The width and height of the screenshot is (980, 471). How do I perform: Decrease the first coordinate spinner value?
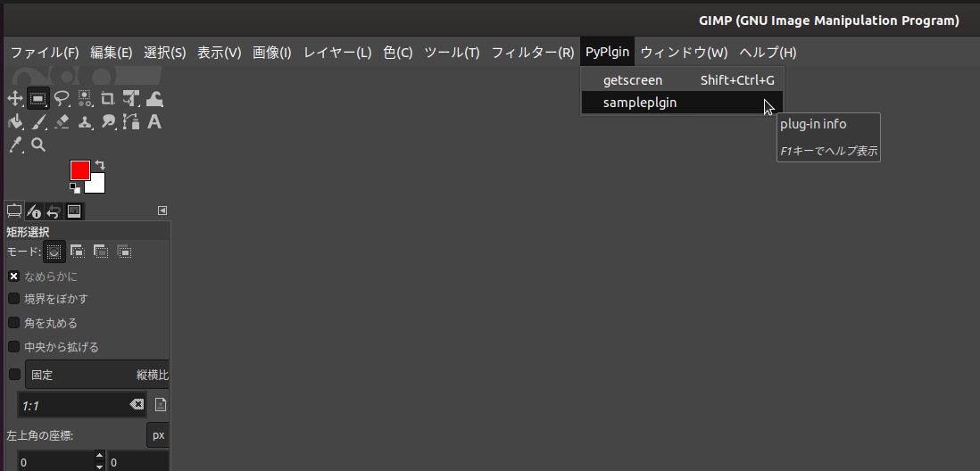click(99, 467)
